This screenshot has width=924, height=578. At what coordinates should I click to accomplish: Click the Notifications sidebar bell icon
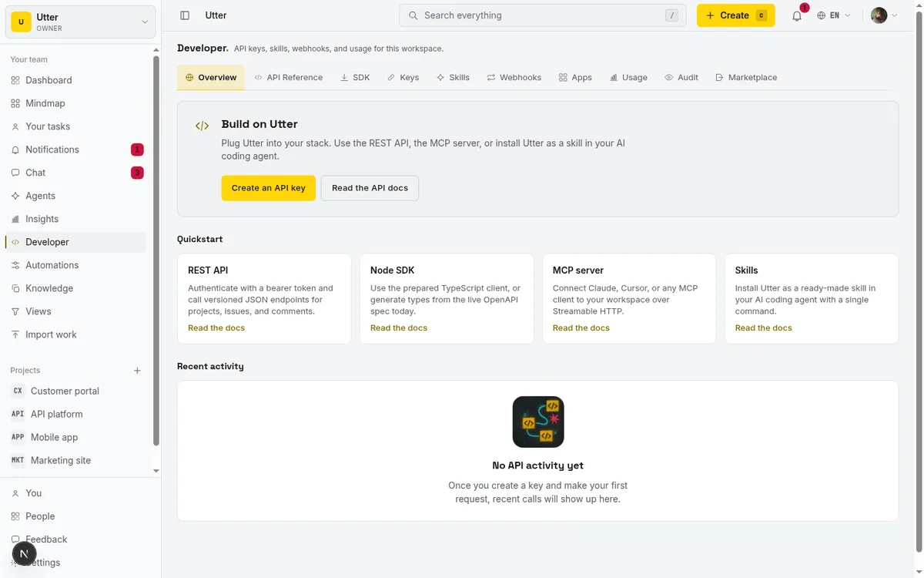15,150
